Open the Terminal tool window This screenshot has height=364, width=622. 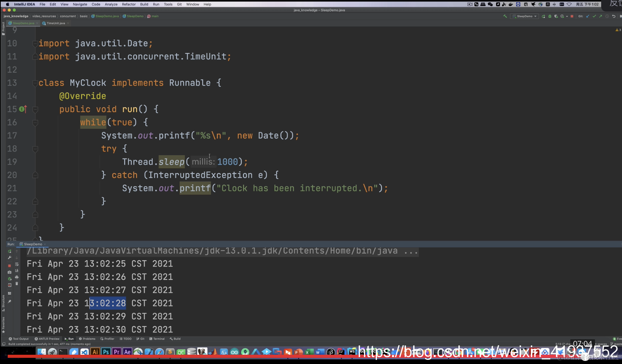157,339
